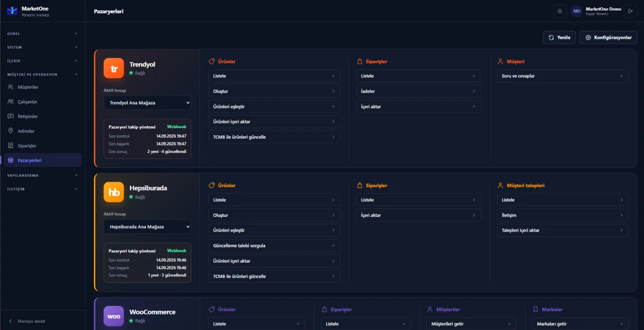Collapse the MÜŞTERİ VE OPERASYON section
Viewport: 644px width, 330px height.
pyautogui.click(x=43, y=74)
